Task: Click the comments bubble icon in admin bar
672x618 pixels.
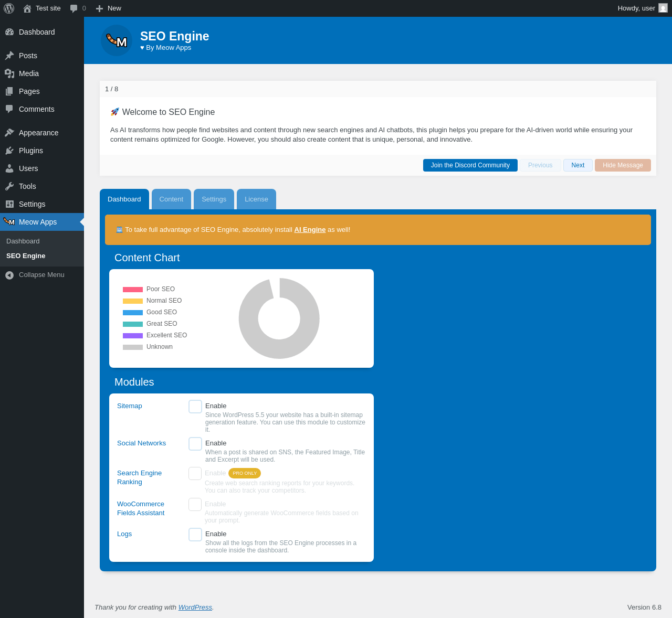Action: pyautogui.click(x=74, y=8)
